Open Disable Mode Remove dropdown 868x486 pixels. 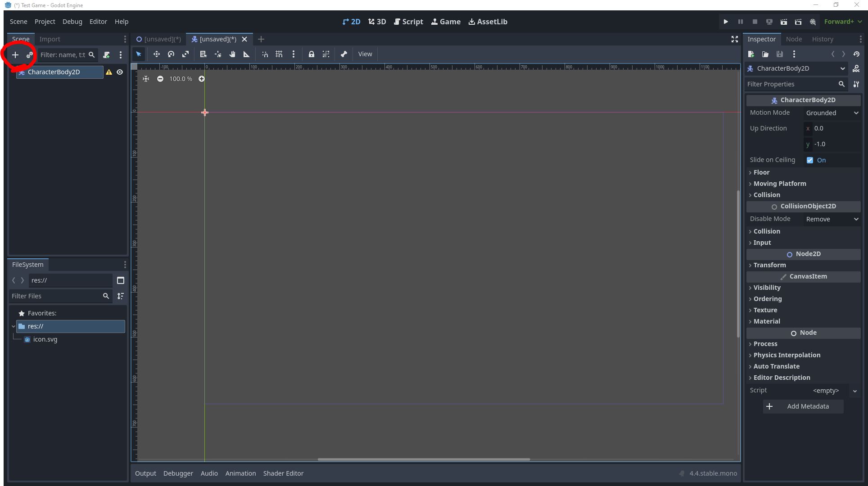[x=832, y=219]
